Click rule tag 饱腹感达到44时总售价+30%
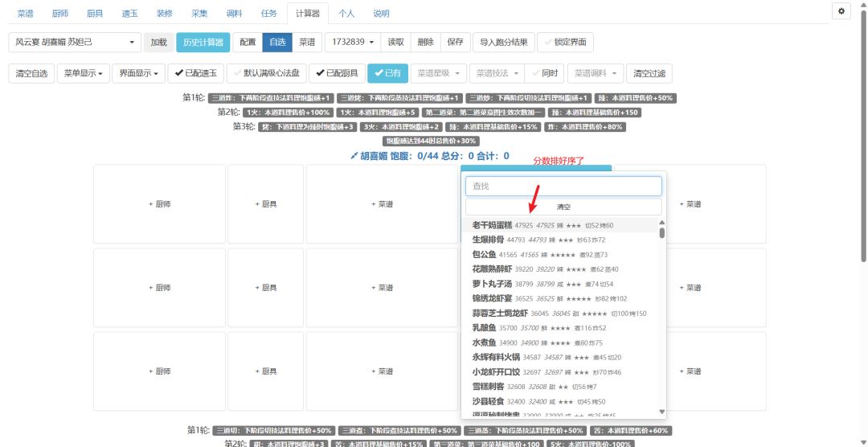Viewport: 868px width, 447px height. [432, 141]
